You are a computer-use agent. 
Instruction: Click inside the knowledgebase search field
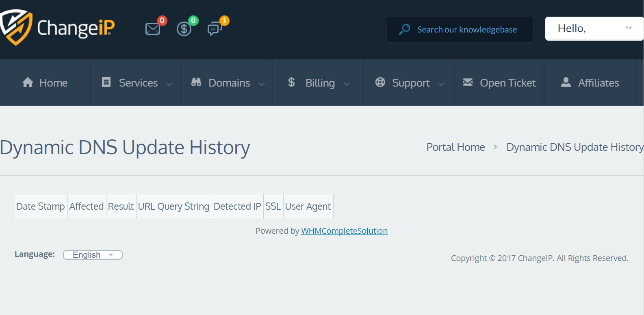point(467,29)
